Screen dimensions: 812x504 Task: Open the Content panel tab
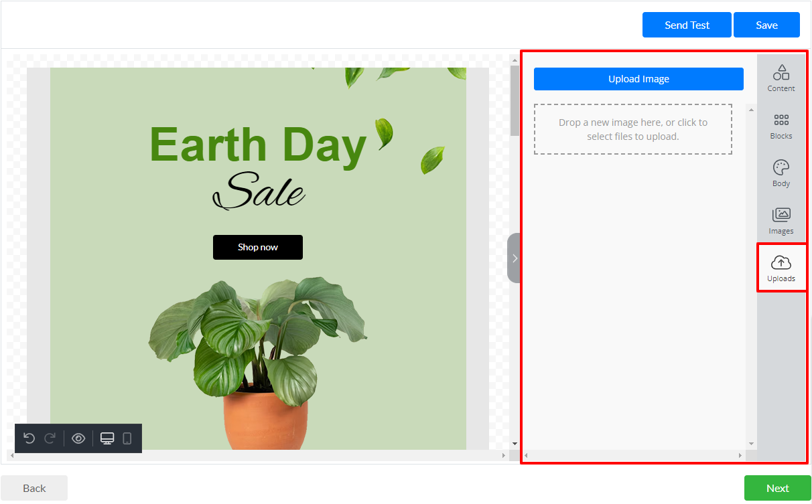tap(781, 78)
